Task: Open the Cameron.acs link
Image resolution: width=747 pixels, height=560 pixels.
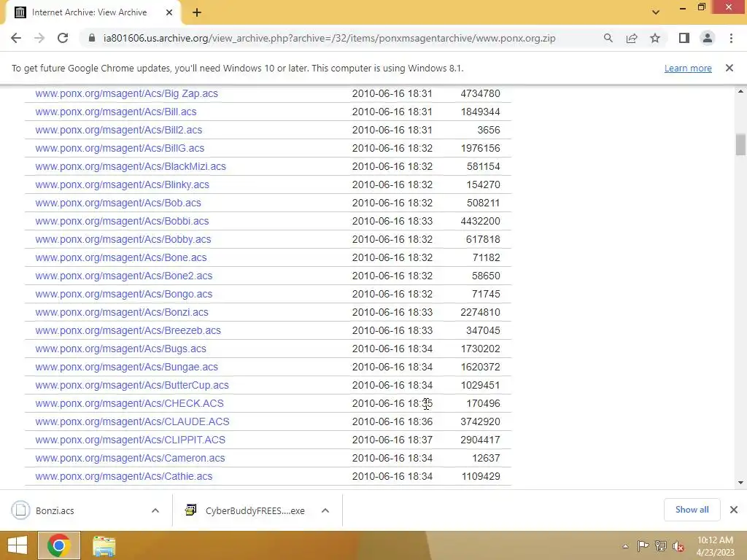Action: (x=130, y=458)
